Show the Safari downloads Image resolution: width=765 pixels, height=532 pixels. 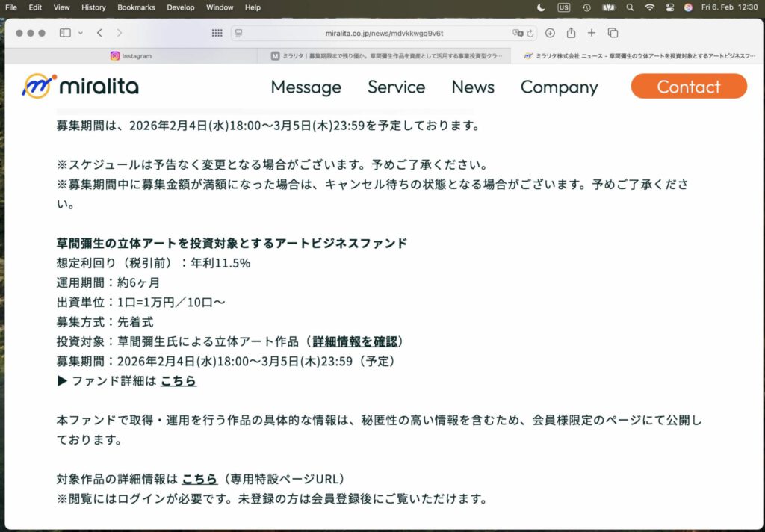pyautogui.click(x=550, y=33)
